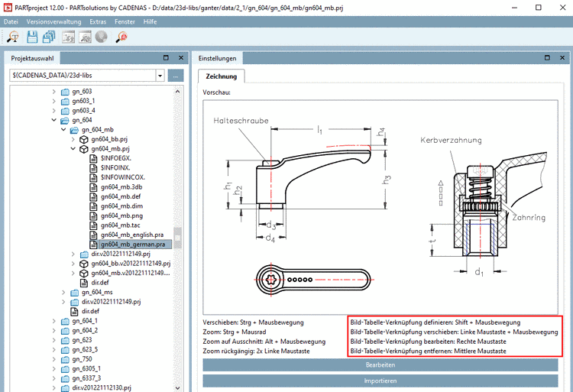Click the browse button next to path
Screen dimensions: 573x392
(176, 76)
